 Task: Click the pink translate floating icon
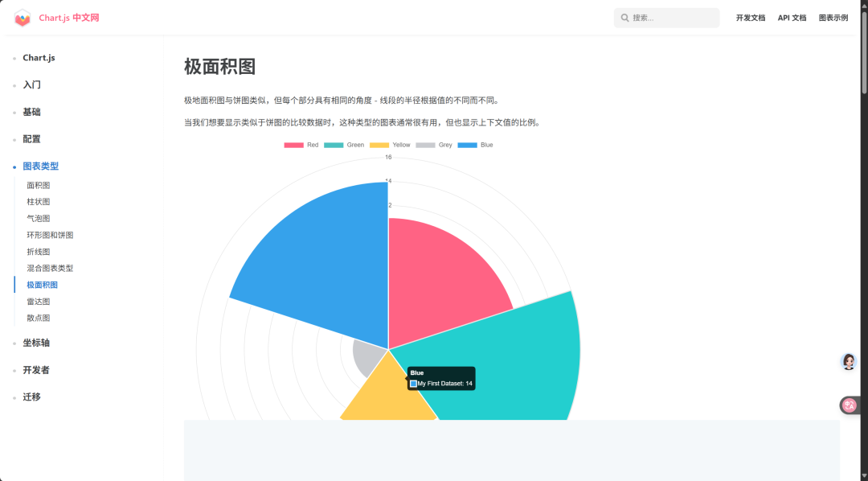tap(850, 405)
